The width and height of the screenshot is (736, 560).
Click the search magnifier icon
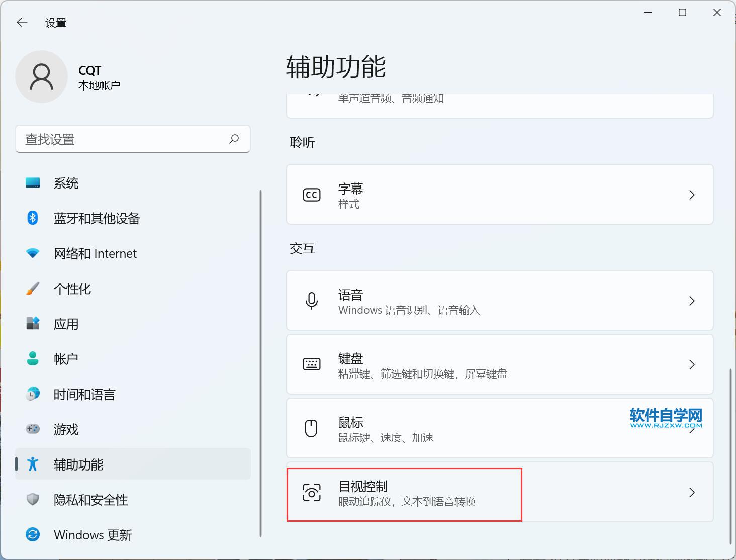tap(234, 139)
